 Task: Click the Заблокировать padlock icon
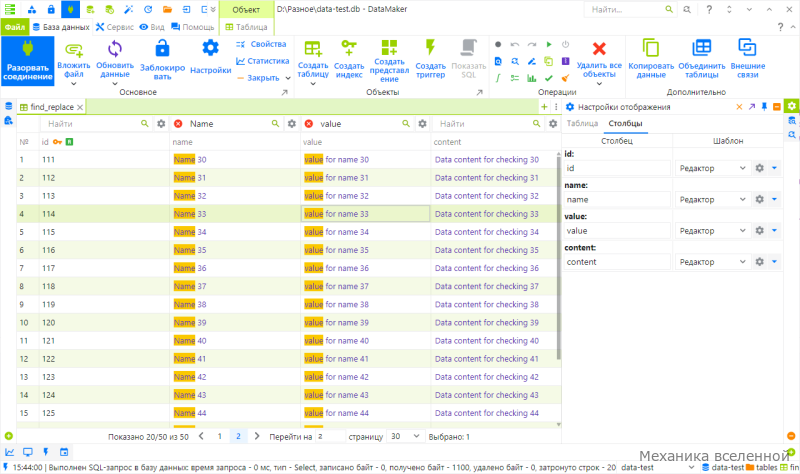(x=162, y=48)
